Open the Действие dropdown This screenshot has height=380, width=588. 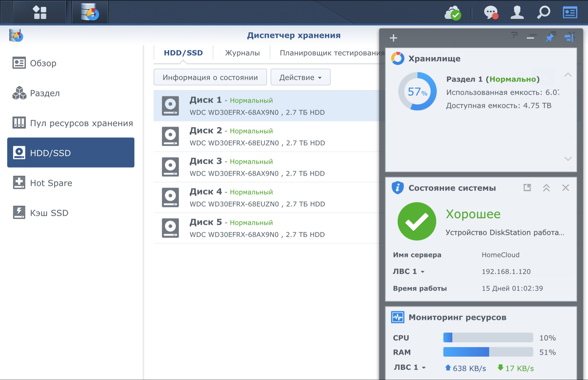300,77
